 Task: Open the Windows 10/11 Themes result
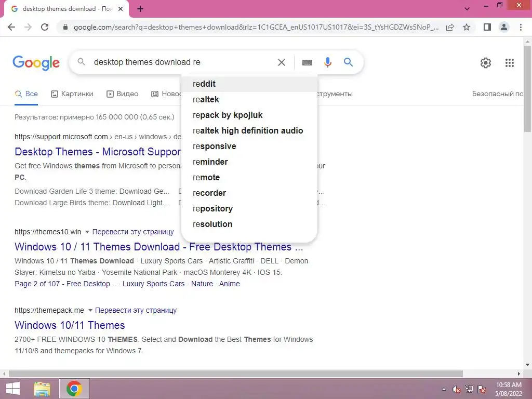(x=70, y=325)
